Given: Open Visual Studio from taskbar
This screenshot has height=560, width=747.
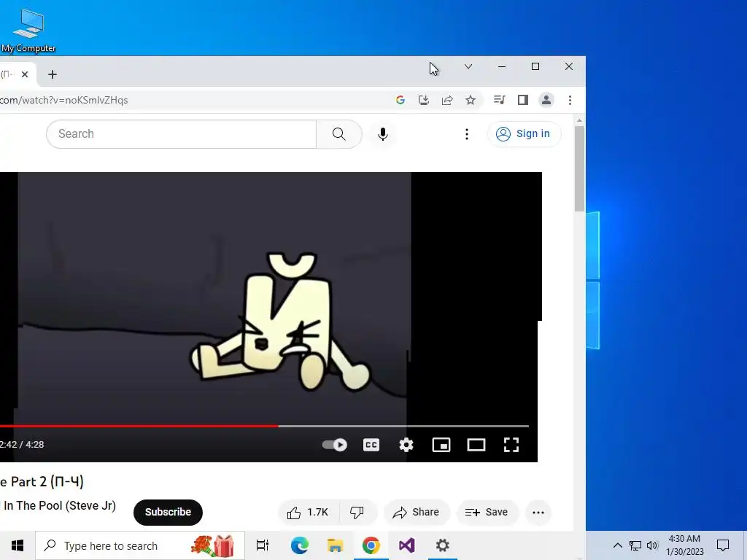Looking at the screenshot, I should click(x=407, y=545).
